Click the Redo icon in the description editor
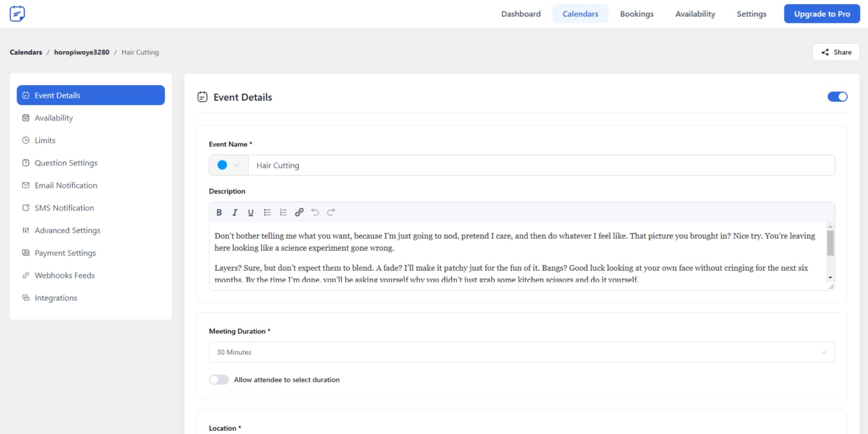Screen dimensions: 868x434 click(x=331, y=212)
